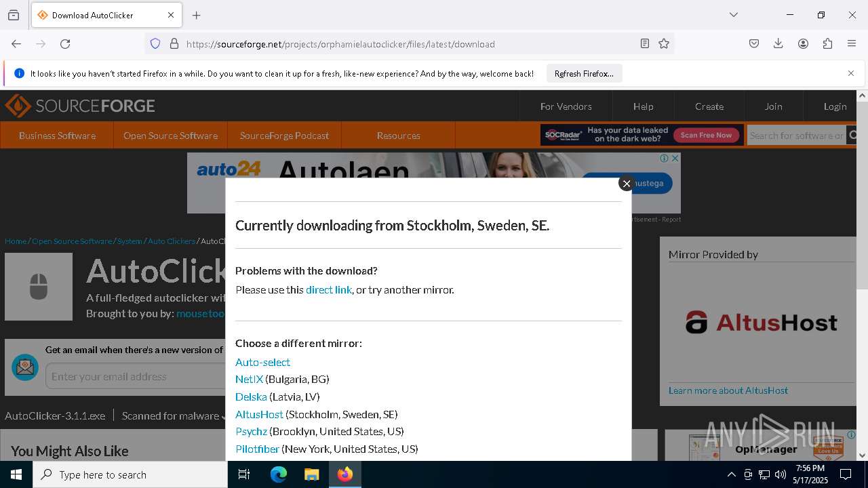Click the Auto Clickers breadcrumb link
This screenshot has width=868, height=488.
pos(171,241)
